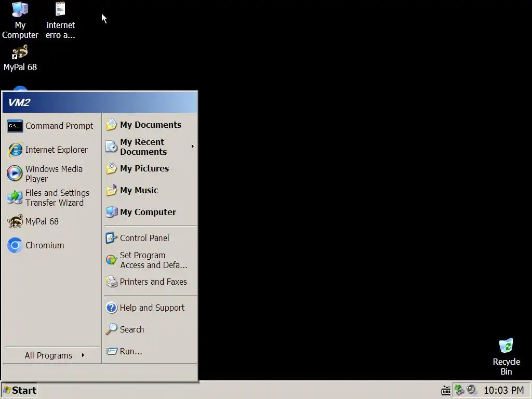This screenshot has width=532, height=399.
Task: Click the Start button
Action: pyautogui.click(x=19, y=390)
